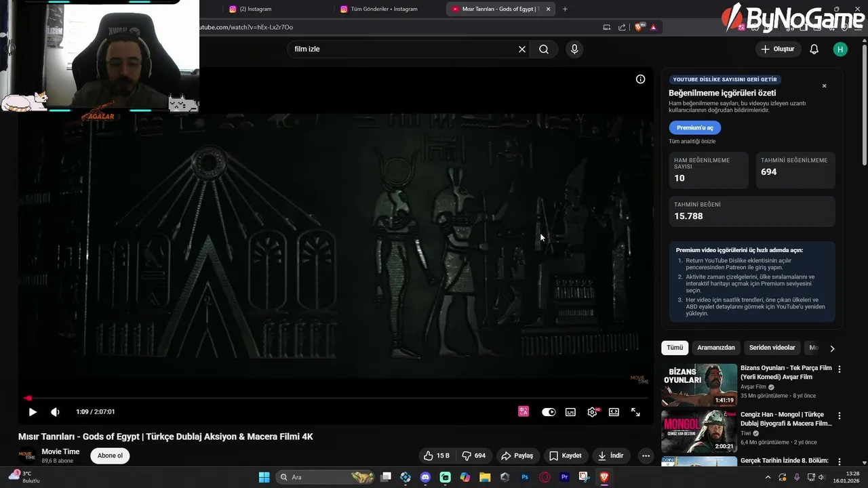868x488 pixels.
Task: Click the 'film izle' search field
Action: tap(403, 49)
